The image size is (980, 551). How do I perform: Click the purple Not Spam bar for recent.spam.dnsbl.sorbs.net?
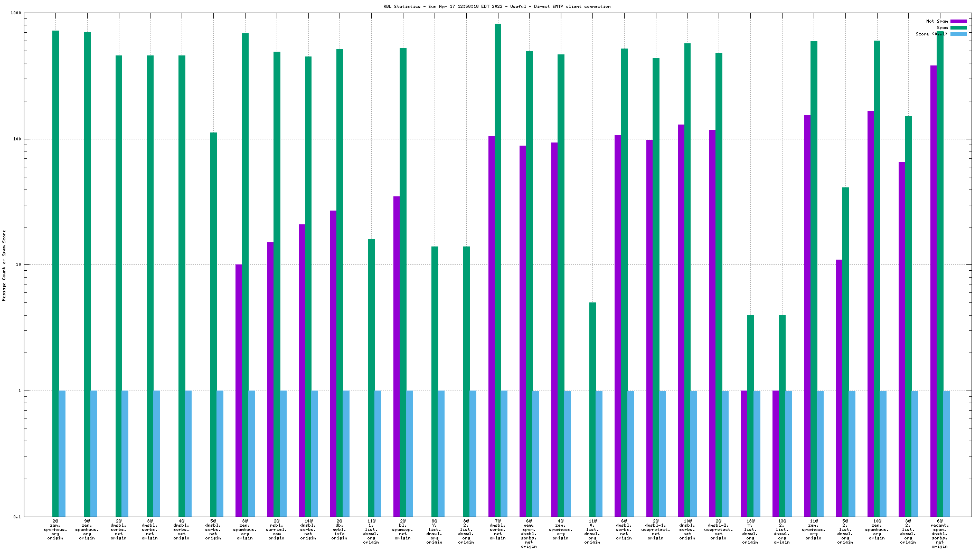point(934,290)
